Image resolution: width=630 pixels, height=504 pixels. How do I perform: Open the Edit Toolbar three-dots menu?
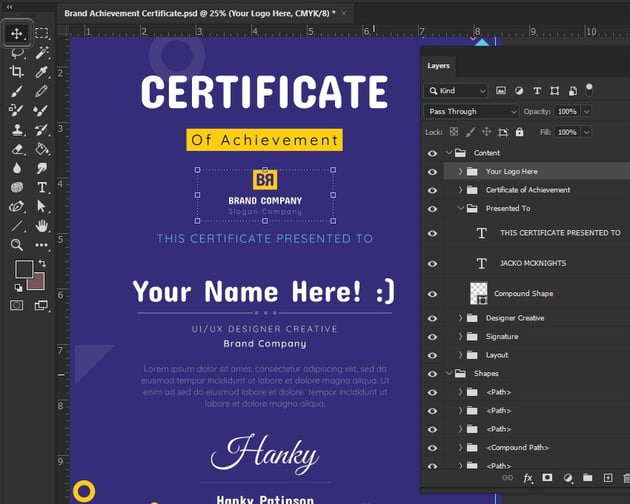coord(41,245)
